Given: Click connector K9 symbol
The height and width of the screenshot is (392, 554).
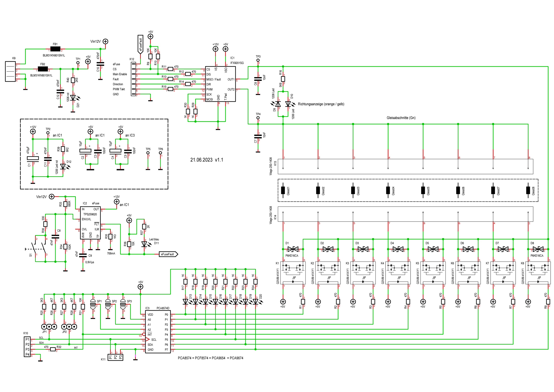Looking at the screenshot, I should click(x=10, y=72).
